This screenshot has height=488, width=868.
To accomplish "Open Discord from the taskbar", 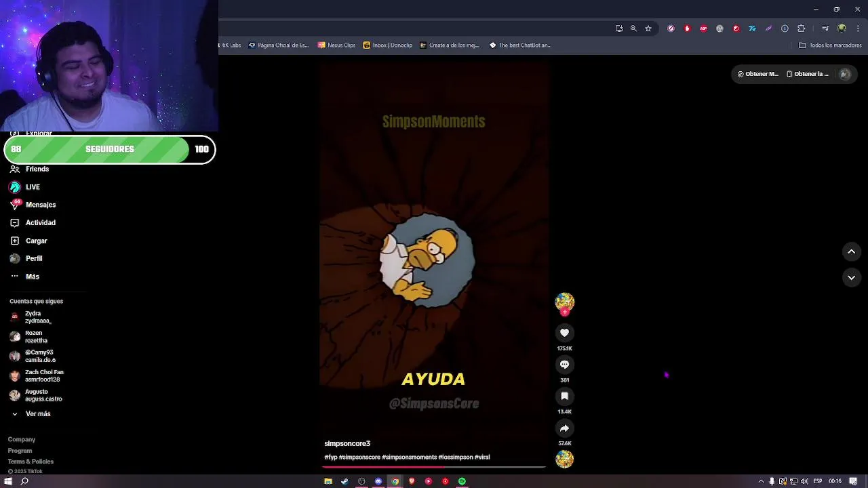I will 378,481.
